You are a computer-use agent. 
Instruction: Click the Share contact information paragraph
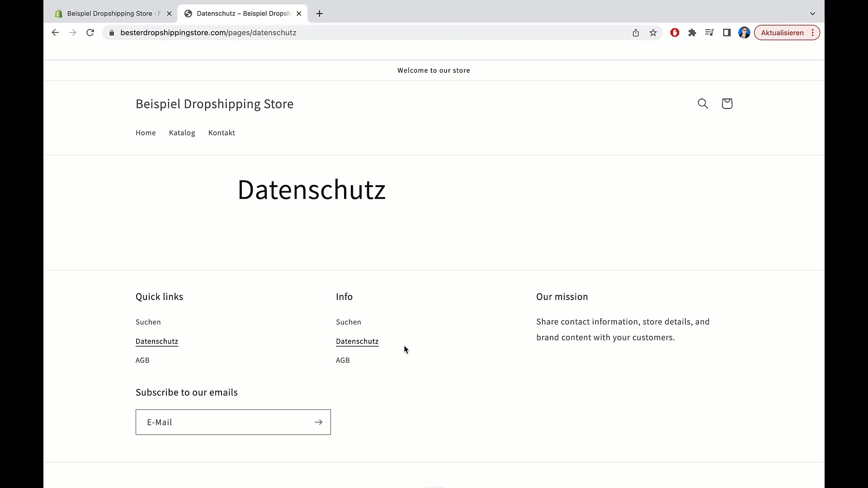(623, 329)
